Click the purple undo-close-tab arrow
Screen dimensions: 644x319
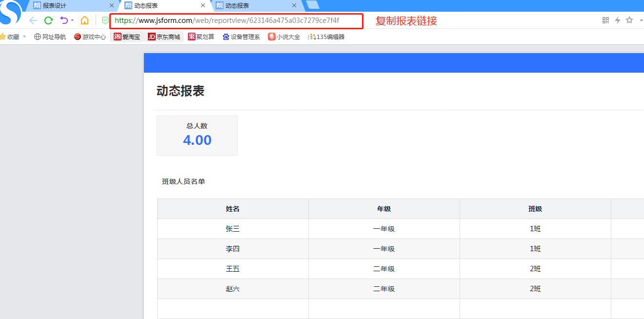[x=63, y=20]
